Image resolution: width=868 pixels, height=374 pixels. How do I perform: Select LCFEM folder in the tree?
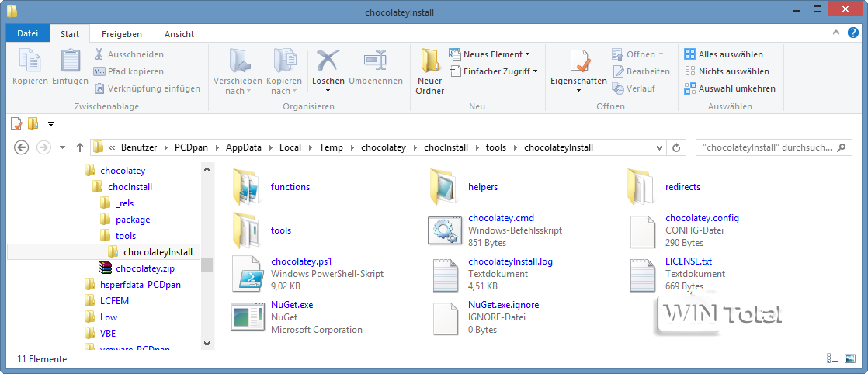pyautogui.click(x=115, y=301)
